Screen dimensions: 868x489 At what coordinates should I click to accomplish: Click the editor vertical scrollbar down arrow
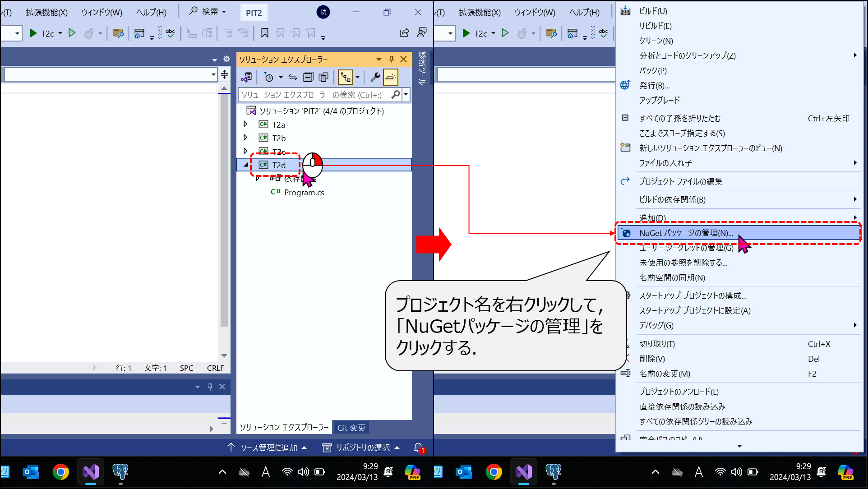[224, 355]
